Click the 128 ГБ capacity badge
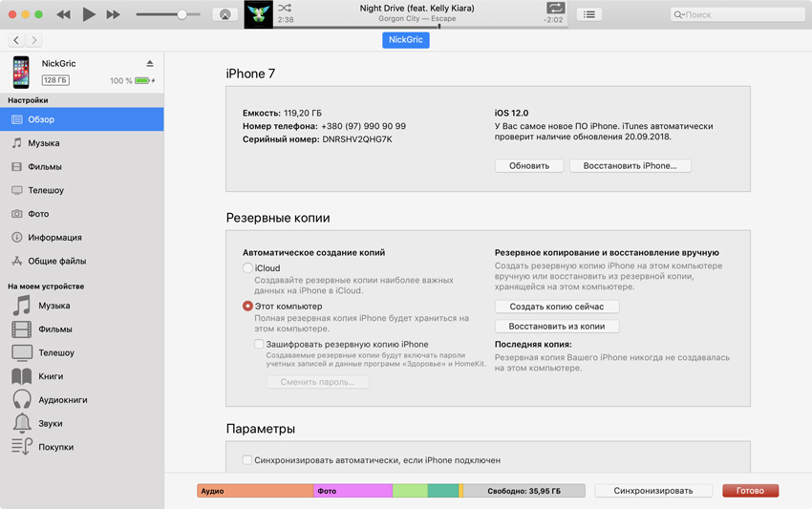The width and height of the screenshot is (812, 509). point(55,80)
